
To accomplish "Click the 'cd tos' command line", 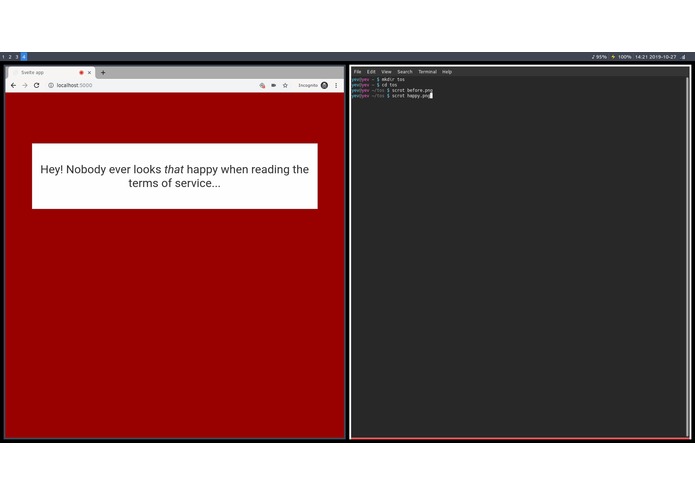I will [x=375, y=85].
